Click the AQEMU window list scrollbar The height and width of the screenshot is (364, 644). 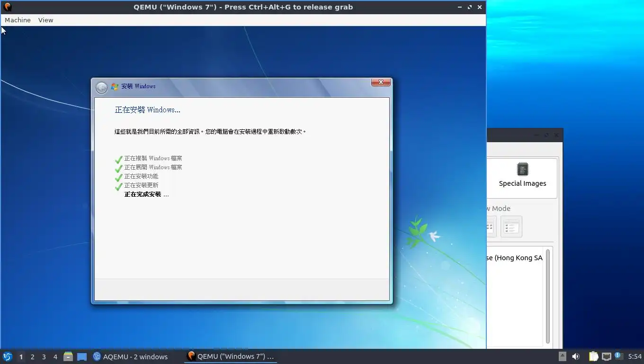pos(548,296)
